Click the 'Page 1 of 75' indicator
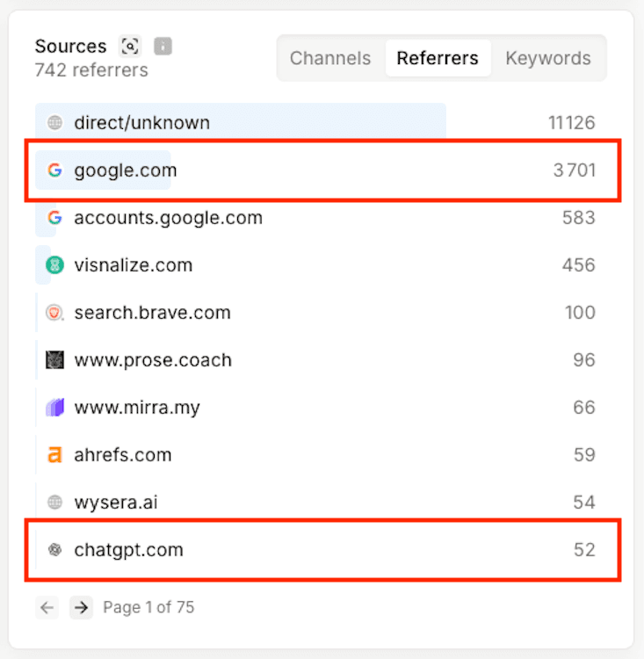Viewport: 644px width, 659px height. 148,607
